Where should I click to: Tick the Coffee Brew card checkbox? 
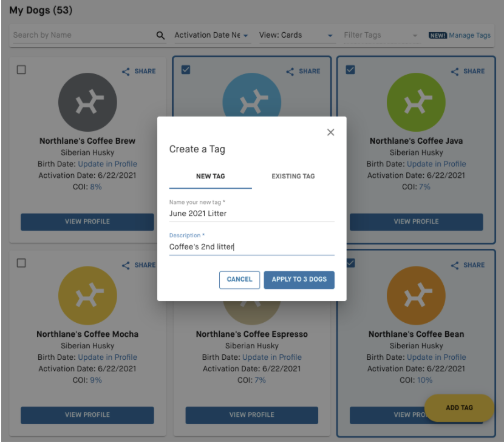coord(21,70)
